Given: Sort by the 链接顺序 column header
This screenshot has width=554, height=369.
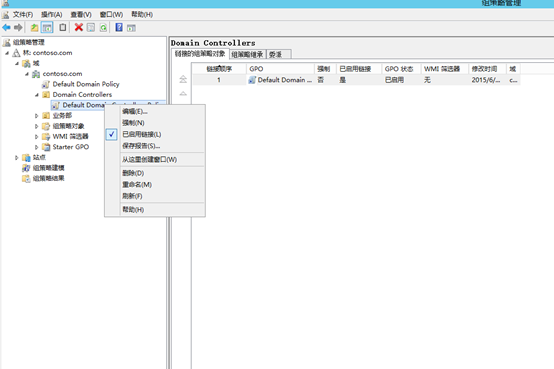Looking at the screenshot, I should pos(219,69).
